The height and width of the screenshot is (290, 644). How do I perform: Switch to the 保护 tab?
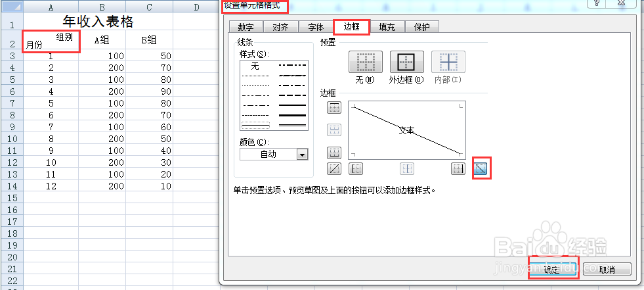(422, 27)
